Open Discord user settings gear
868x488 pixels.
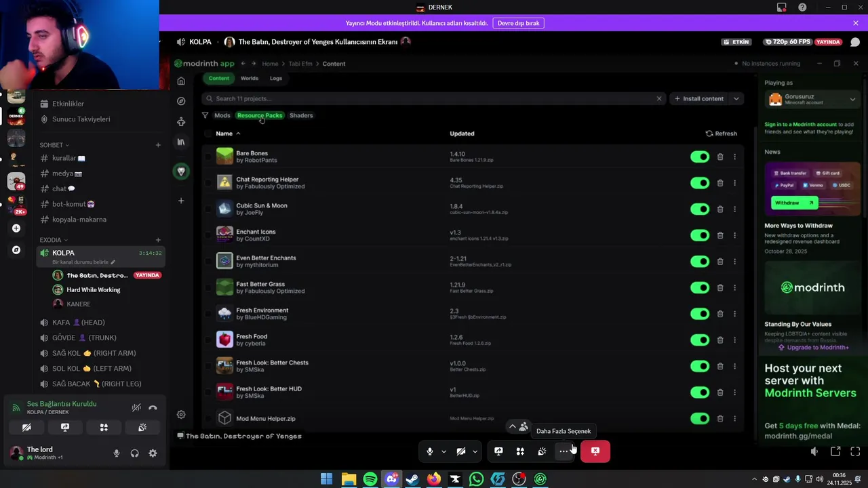click(153, 453)
